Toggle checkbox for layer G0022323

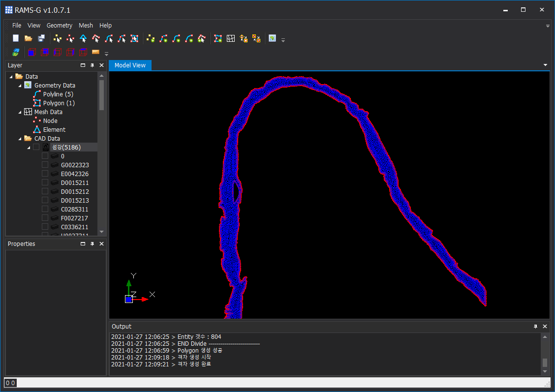click(x=45, y=164)
